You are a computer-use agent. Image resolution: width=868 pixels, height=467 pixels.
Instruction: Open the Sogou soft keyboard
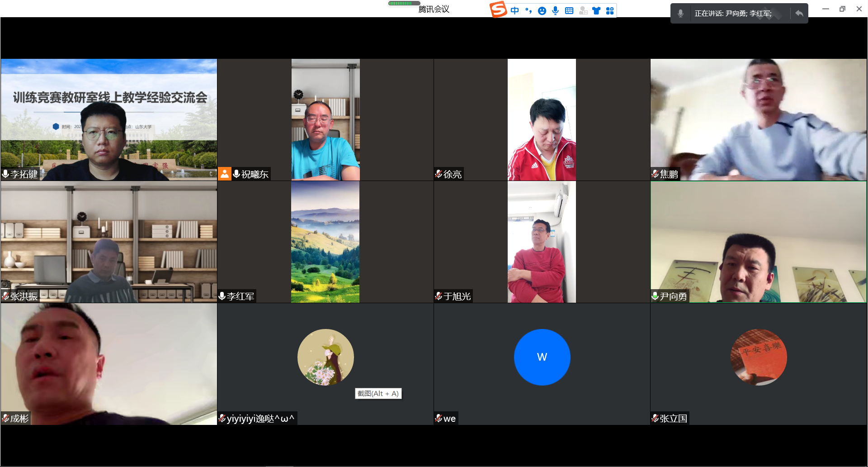pos(569,10)
